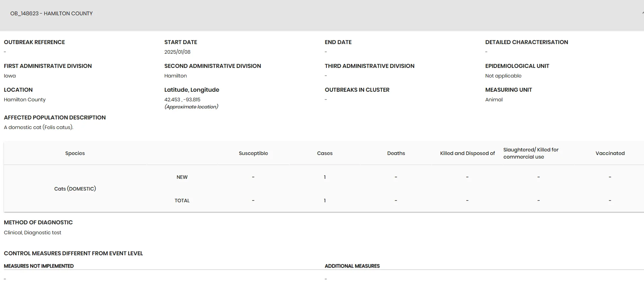This screenshot has width=644, height=299.
Task: Select the DETAILED CHARACTERISATION label
Action: [526, 42]
